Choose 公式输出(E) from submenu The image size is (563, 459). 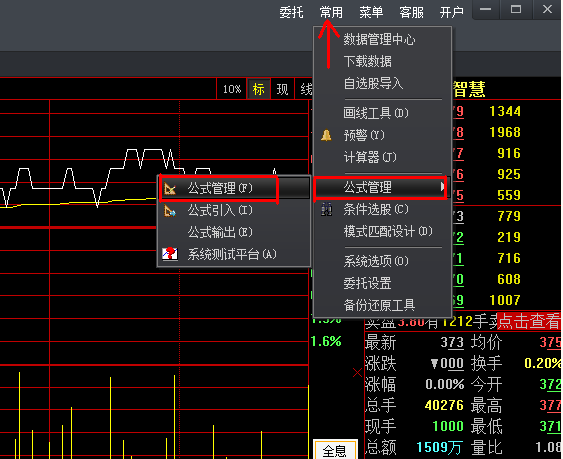click(220, 232)
